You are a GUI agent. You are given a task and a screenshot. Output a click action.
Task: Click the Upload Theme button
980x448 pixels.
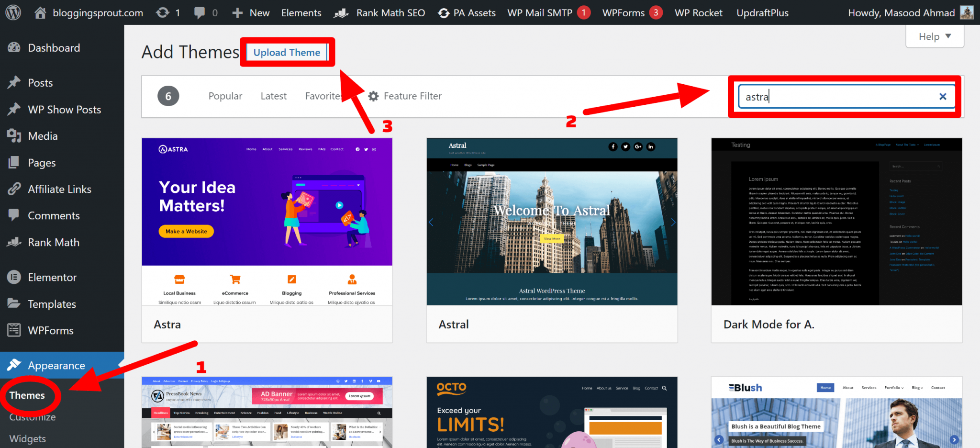[287, 53]
